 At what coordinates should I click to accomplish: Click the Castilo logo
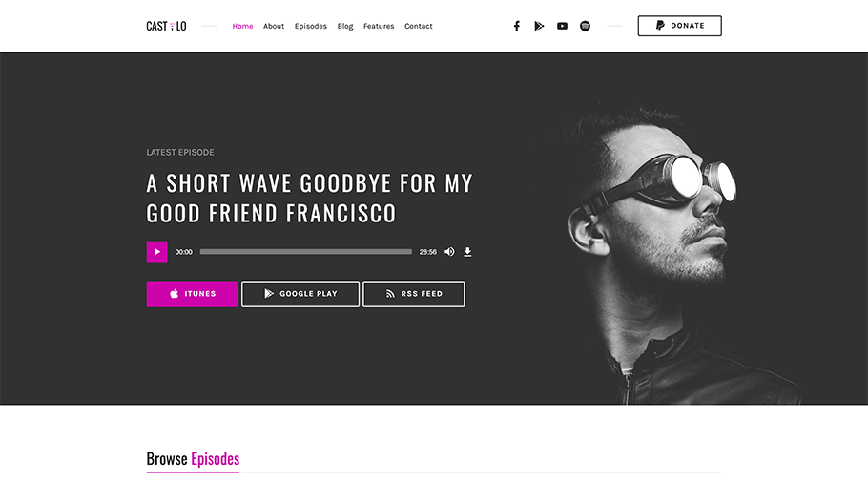coord(166,26)
